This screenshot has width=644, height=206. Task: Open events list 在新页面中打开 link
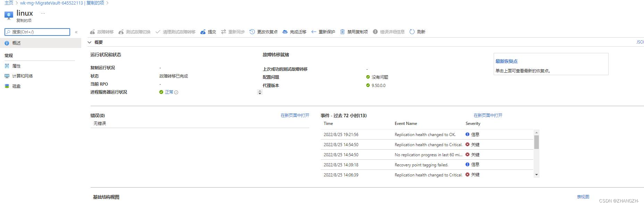coord(488,115)
